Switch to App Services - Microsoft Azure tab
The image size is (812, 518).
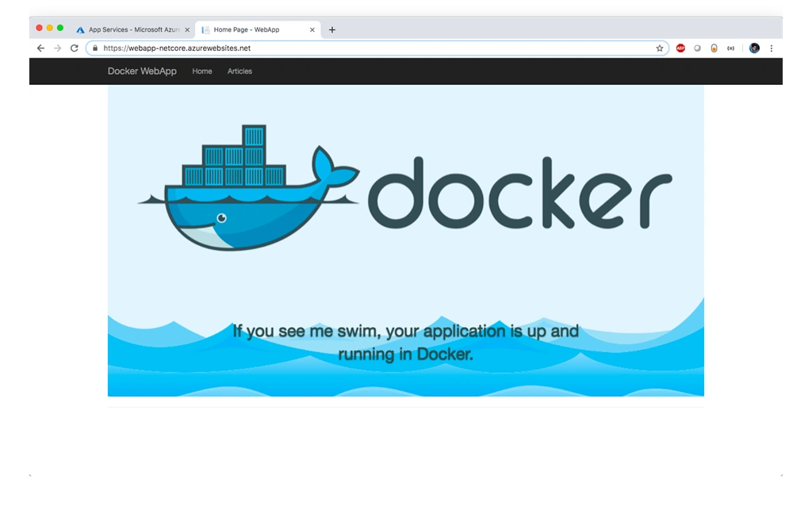click(133, 29)
